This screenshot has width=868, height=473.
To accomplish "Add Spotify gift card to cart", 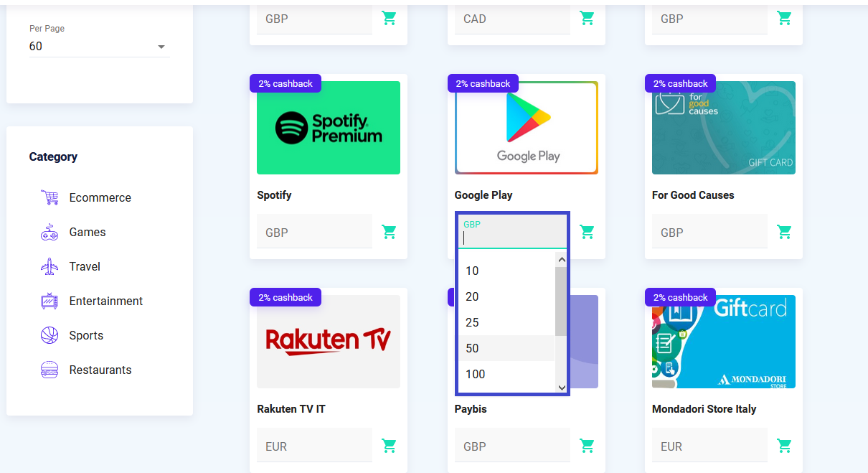I will [x=390, y=232].
